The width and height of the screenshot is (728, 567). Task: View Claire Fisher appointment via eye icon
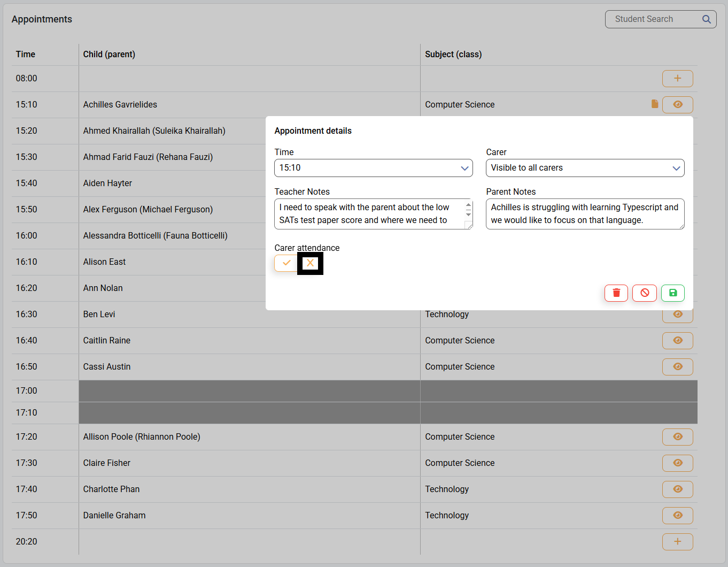677,463
